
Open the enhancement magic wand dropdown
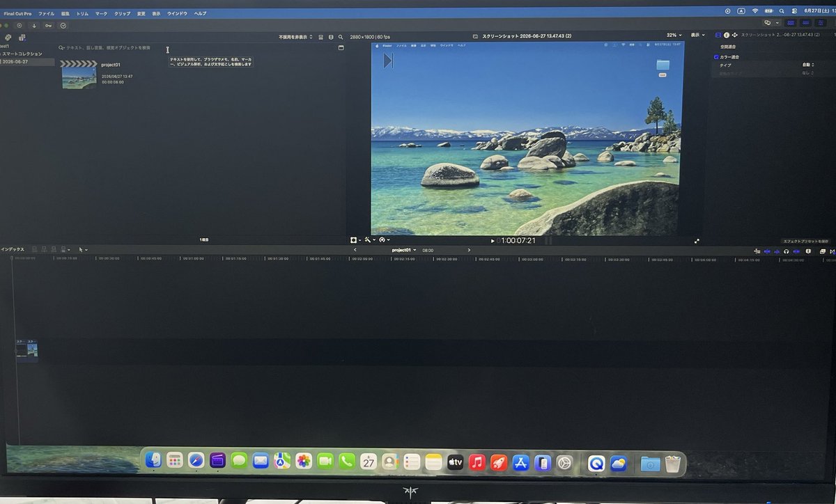click(x=370, y=239)
